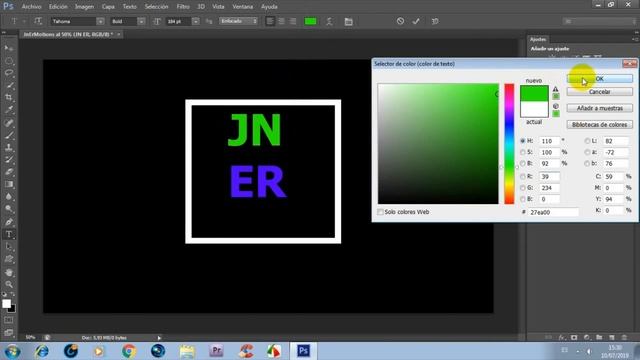Select the H hue radio button
Image resolution: width=640 pixels, height=360 pixels.
[523, 141]
